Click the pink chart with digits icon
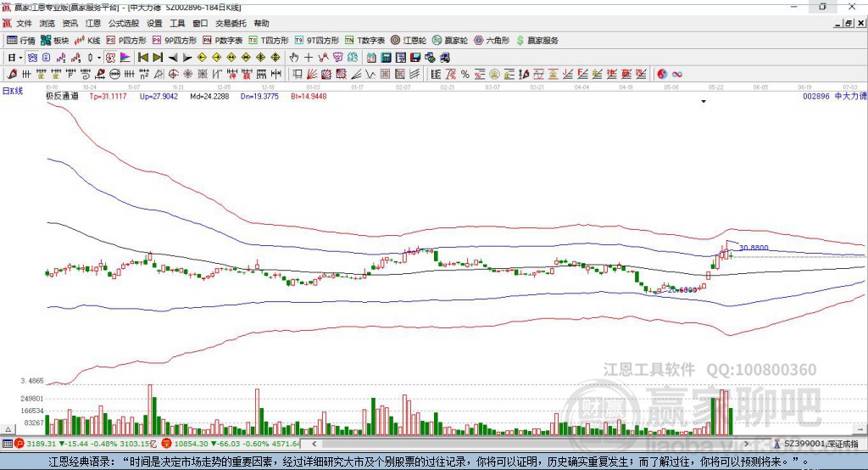 click(60, 58)
